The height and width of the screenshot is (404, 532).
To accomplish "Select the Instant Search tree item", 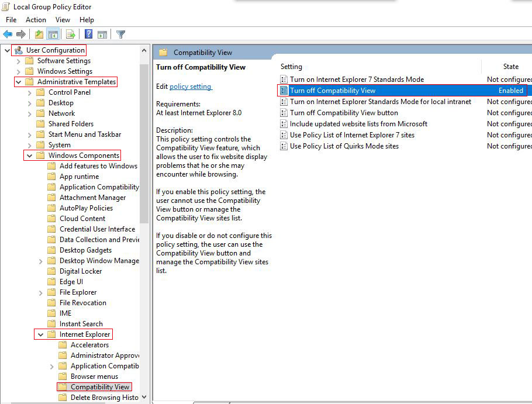I will pos(81,323).
